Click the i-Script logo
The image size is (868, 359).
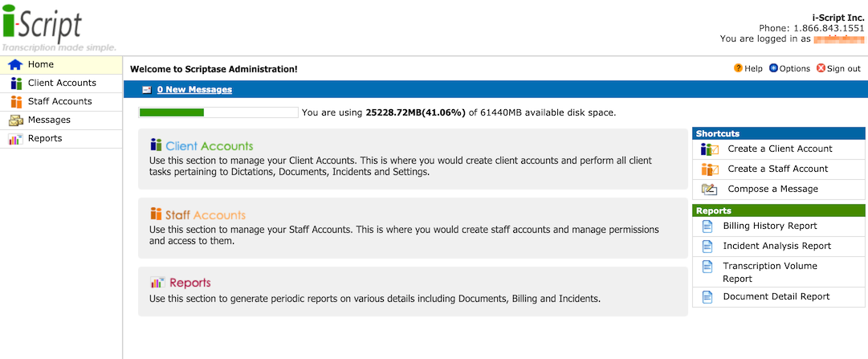click(43, 24)
